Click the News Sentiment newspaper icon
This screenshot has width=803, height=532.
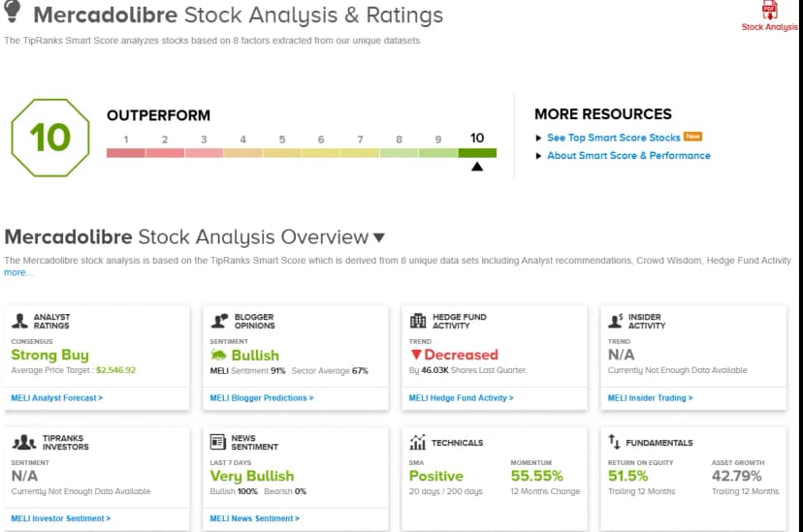pyautogui.click(x=218, y=442)
